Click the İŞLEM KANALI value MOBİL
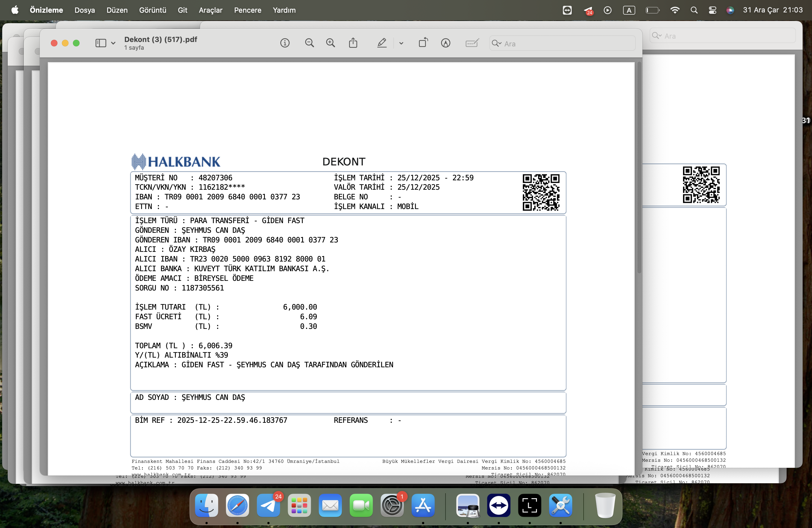812x528 pixels. tap(408, 206)
